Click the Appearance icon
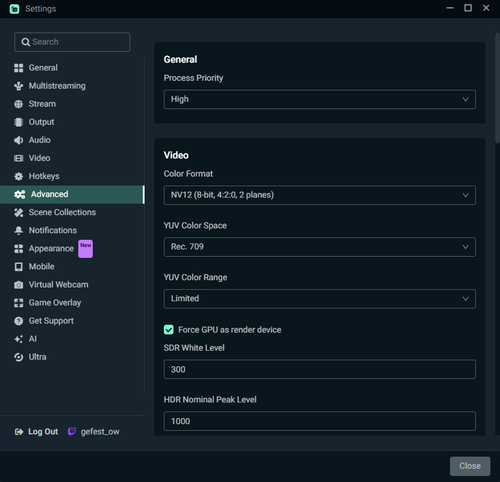Viewport: 500px width, 482px height. [x=19, y=249]
